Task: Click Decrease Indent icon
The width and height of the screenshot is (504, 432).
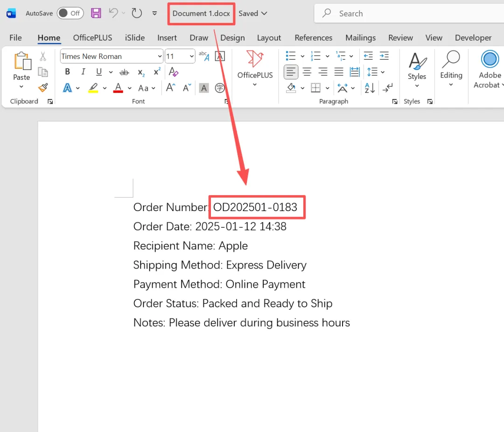Action: click(368, 56)
